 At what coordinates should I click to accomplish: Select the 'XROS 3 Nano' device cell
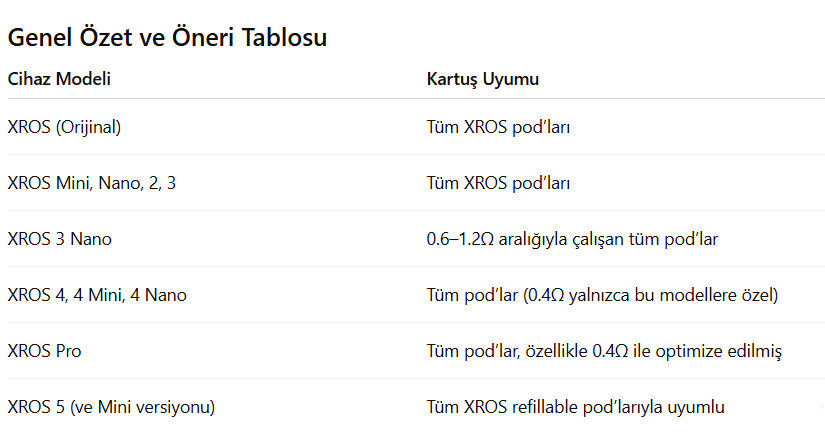tap(60, 239)
